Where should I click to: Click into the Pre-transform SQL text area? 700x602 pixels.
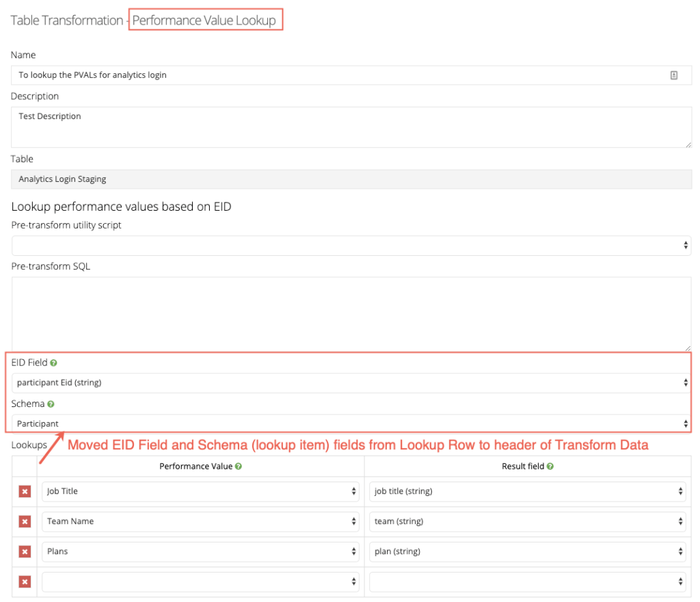pyautogui.click(x=351, y=314)
